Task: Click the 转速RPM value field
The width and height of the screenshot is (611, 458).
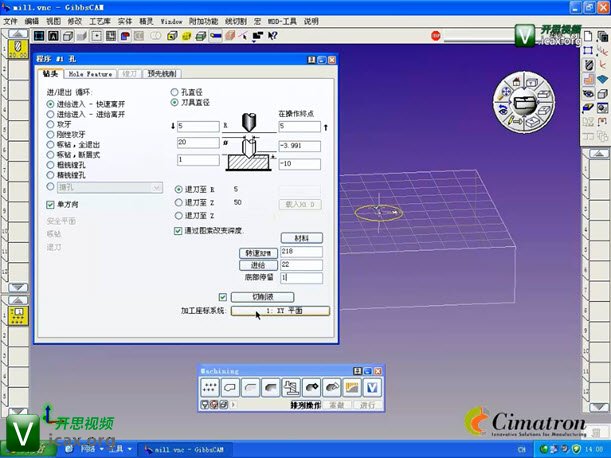Action: [301, 252]
